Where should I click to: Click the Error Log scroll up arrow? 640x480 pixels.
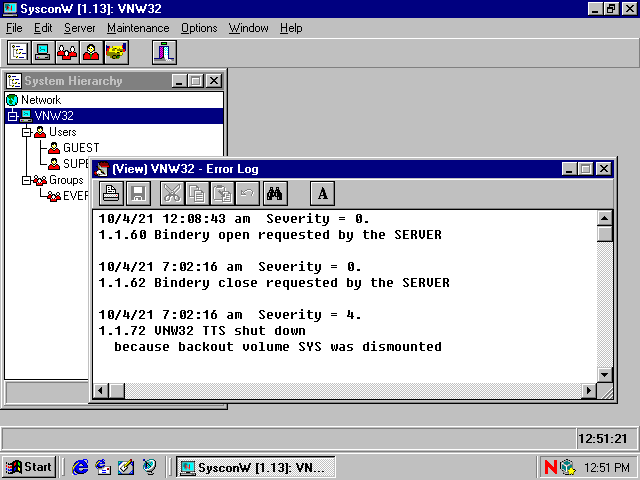(604, 218)
